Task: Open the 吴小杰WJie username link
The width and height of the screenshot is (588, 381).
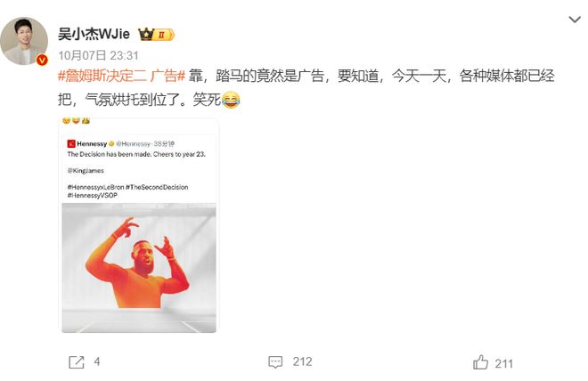Action: coord(94,34)
